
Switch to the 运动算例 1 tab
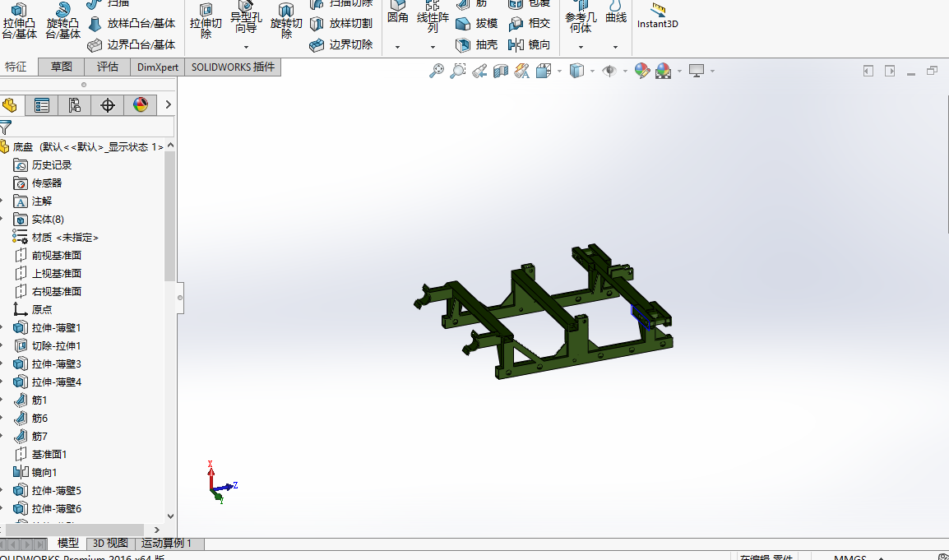click(x=169, y=543)
